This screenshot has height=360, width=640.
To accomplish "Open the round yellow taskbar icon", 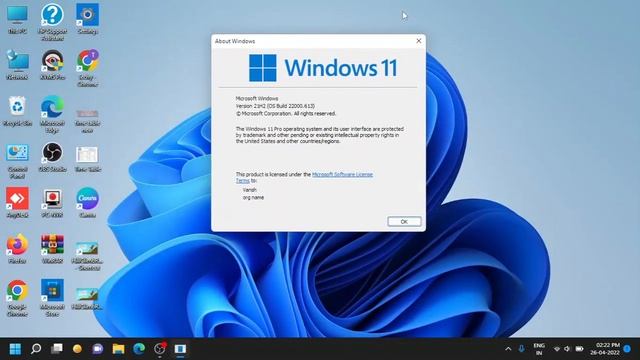I will [77, 349].
